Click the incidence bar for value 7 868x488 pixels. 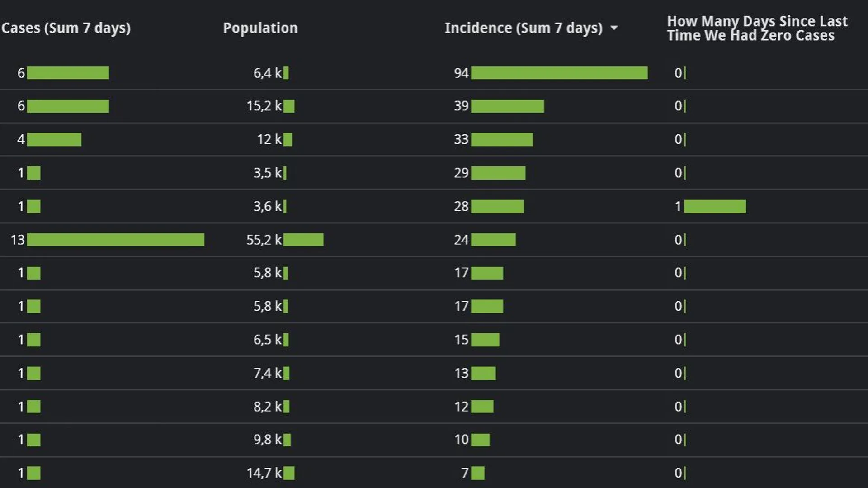(x=478, y=473)
